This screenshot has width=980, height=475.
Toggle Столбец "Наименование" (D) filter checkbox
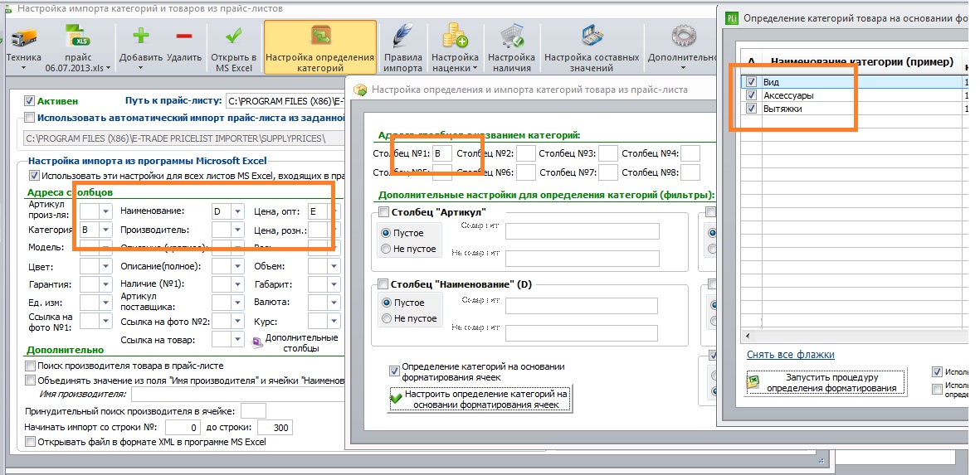click(383, 284)
